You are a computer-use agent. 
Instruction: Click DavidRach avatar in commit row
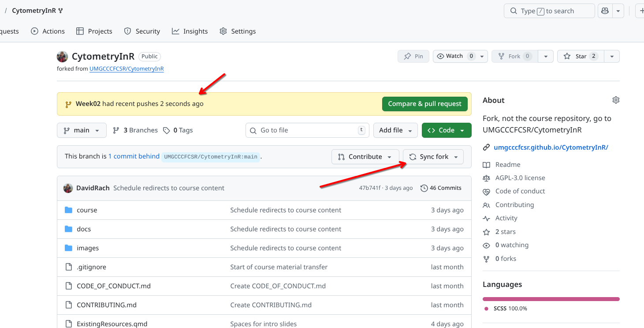pos(68,188)
